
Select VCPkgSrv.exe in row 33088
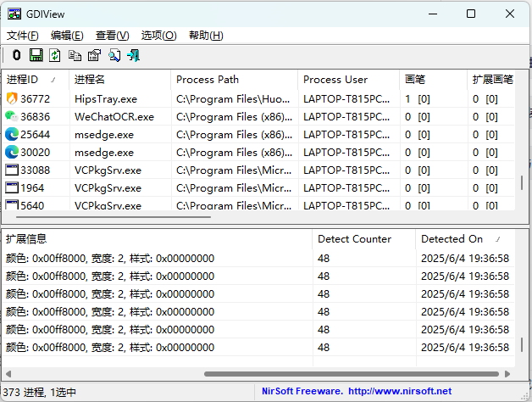point(108,170)
